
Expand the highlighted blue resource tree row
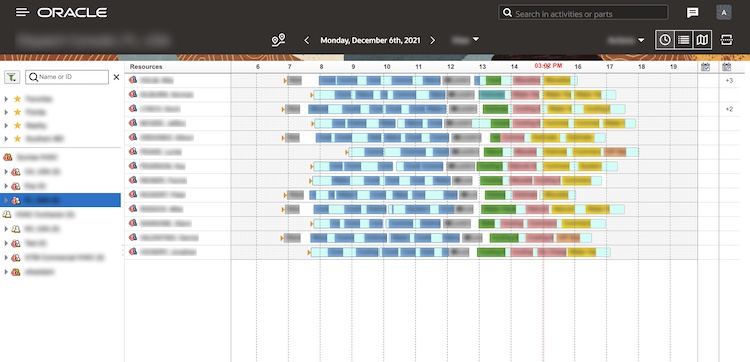(x=6, y=200)
